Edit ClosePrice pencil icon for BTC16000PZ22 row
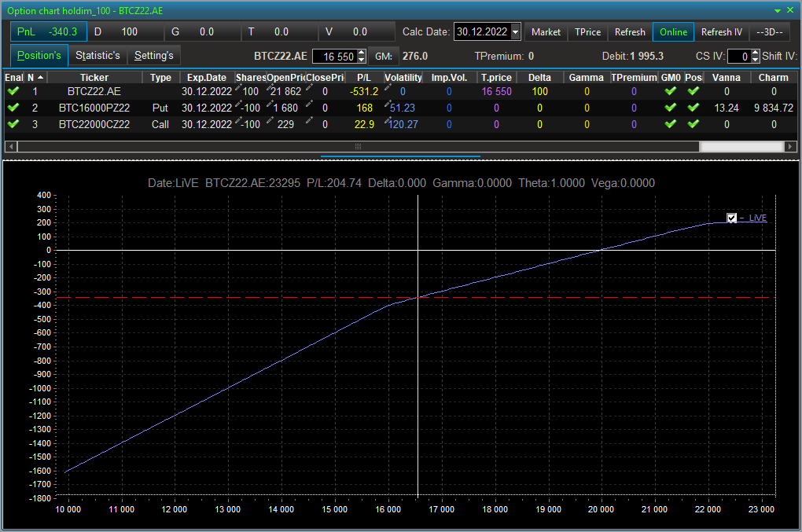 click(x=309, y=105)
